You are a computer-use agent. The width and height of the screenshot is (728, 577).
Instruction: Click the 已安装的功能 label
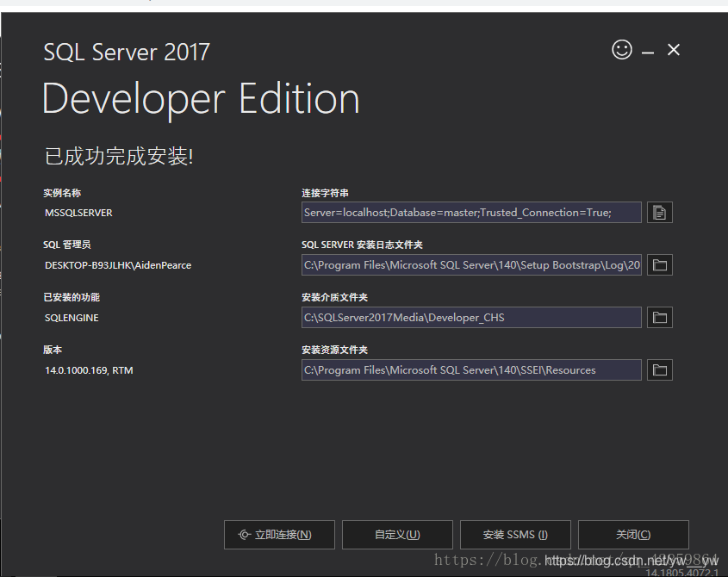[x=72, y=298]
